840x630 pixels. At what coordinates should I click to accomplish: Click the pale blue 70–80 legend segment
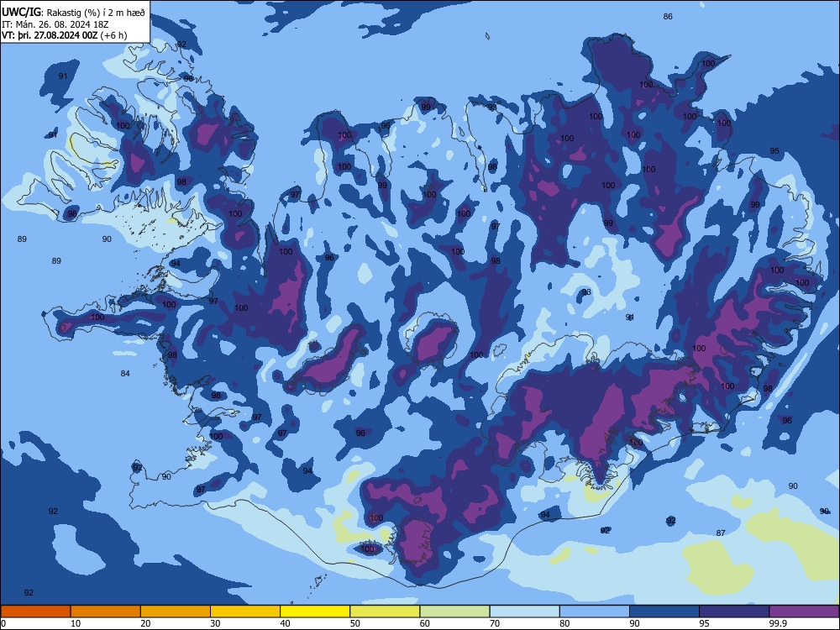click(524, 612)
